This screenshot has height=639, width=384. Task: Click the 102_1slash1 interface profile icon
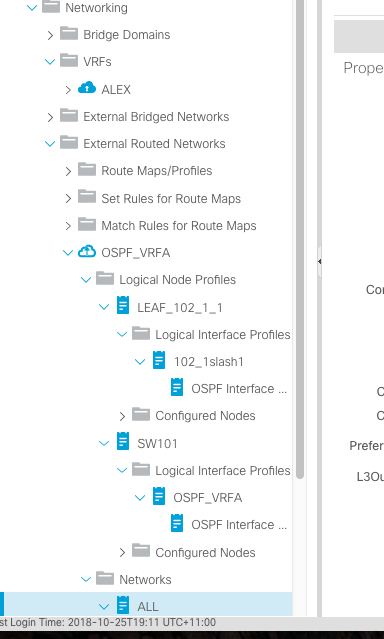[159, 360]
